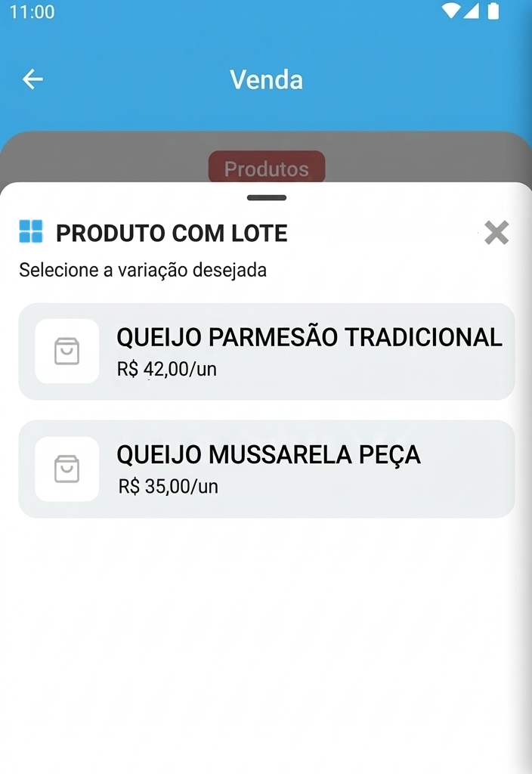This screenshot has height=774, width=532.
Task: Tap the 11:00 clock in status bar
Action: tap(32, 12)
